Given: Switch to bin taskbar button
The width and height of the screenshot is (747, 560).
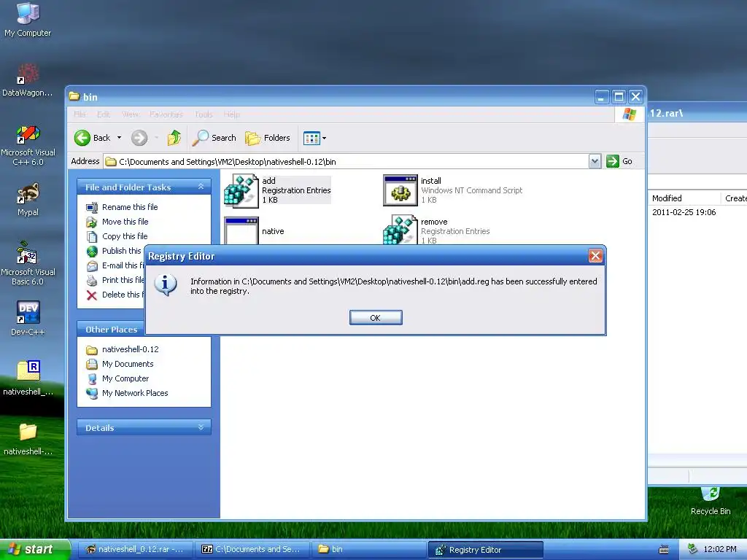Looking at the screenshot, I should (369, 550).
